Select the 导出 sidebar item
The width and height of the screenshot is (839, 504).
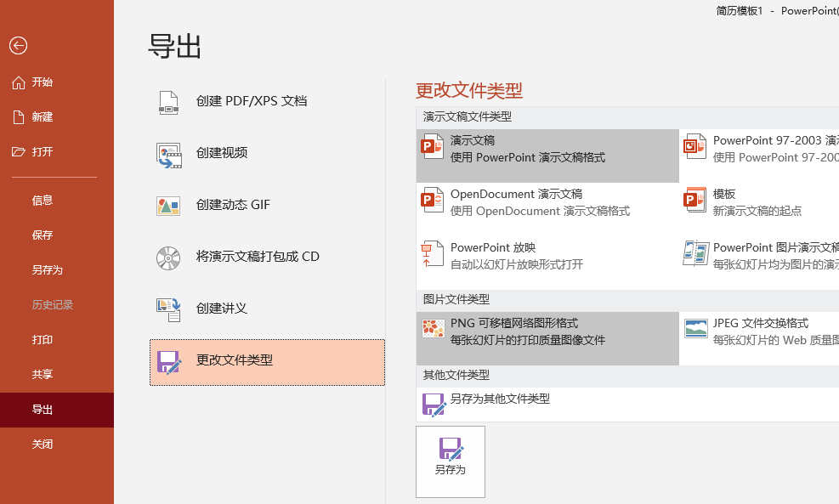(x=57, y=410)
